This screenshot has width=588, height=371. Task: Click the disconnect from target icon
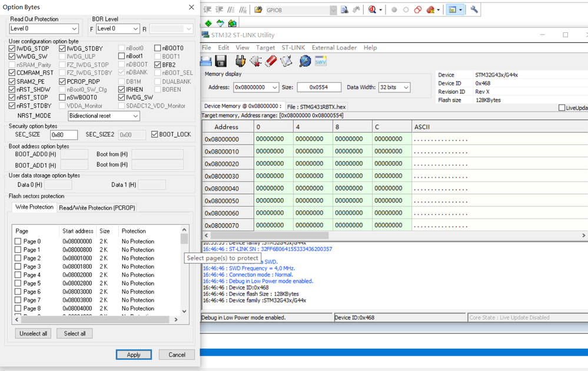pos(255,61)
